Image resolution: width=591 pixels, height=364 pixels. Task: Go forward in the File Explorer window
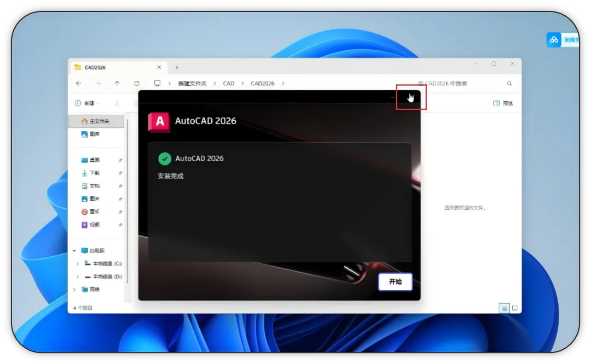(98, 83)
